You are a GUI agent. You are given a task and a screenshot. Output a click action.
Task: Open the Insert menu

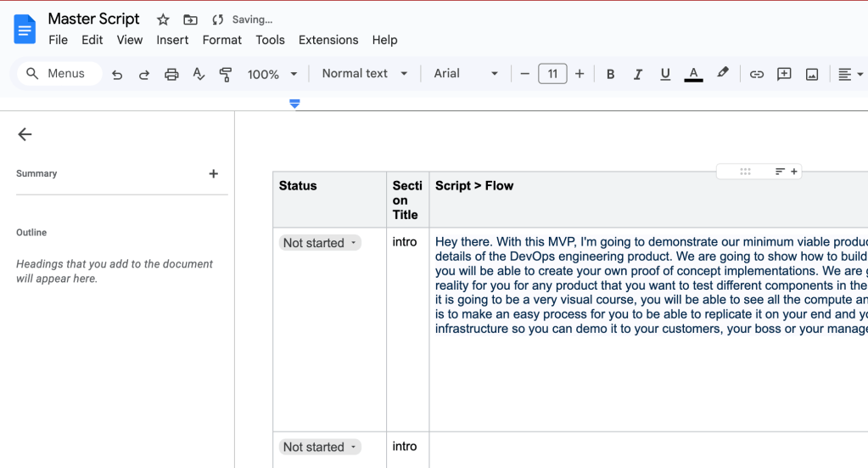click(172, 41)
